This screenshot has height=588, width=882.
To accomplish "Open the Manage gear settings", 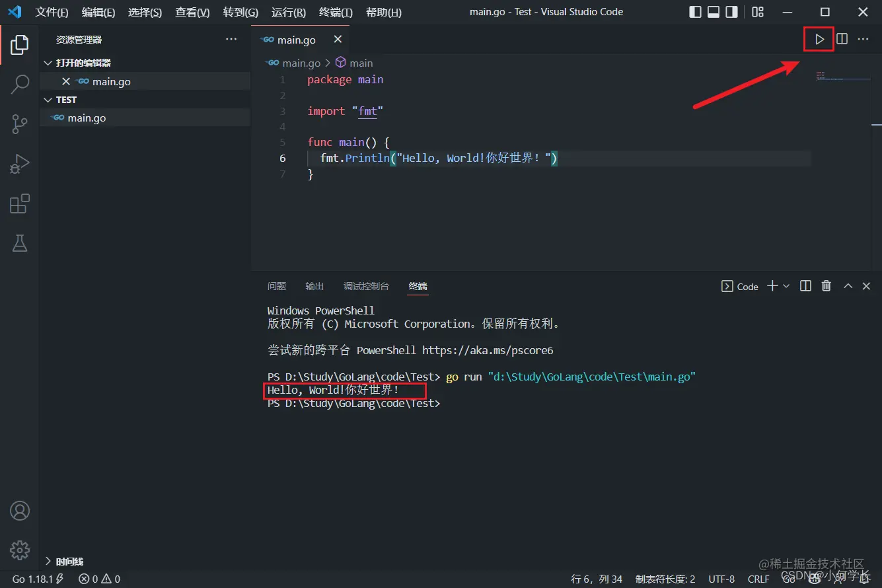I will (20, 550).
